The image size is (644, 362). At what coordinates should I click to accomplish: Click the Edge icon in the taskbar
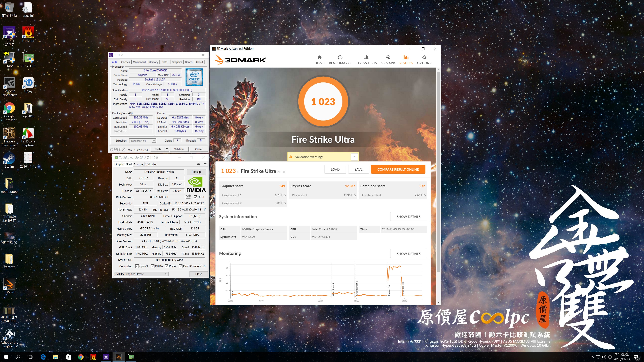[43, 357]
